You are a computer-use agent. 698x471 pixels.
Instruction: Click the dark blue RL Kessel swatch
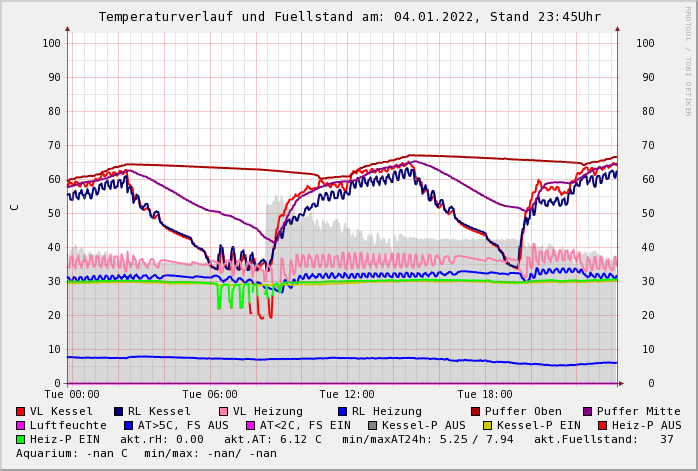(118, 411)
